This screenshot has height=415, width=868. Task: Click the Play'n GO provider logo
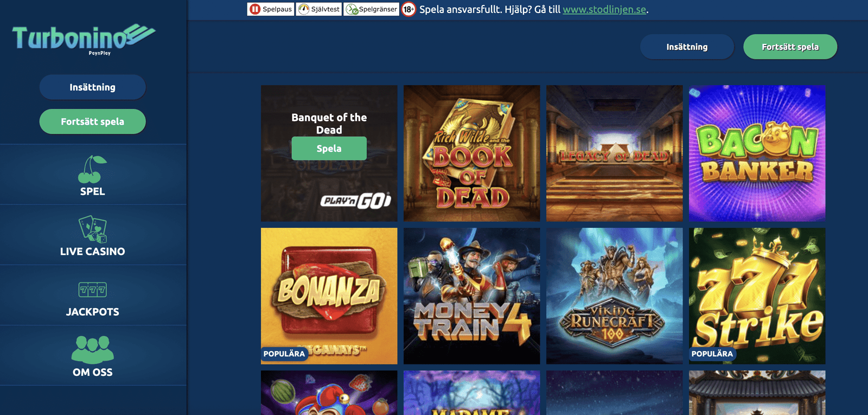[x=356, y=201]
